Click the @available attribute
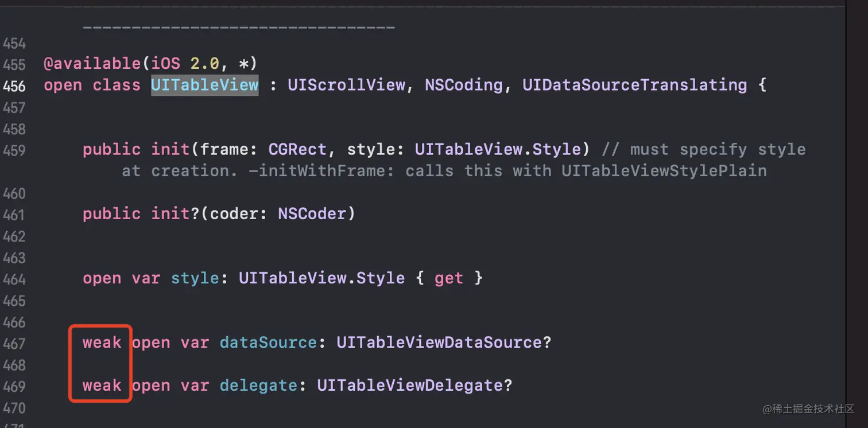The image size is (868, 428). pyautogui.click(x=82, y=64)
